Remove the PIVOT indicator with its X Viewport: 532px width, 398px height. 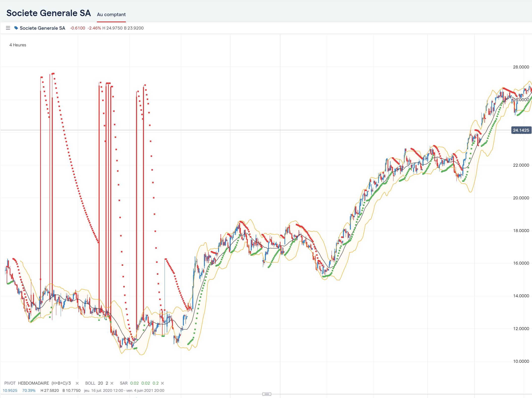77,383
